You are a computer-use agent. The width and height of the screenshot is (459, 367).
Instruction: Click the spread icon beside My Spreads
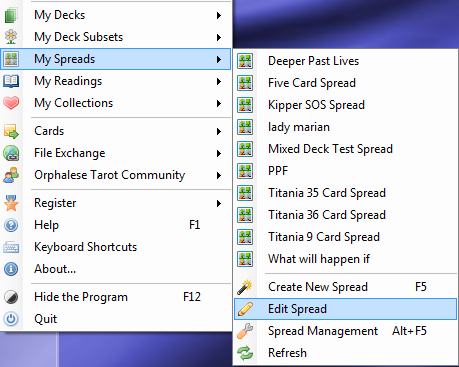click(11, 59)
